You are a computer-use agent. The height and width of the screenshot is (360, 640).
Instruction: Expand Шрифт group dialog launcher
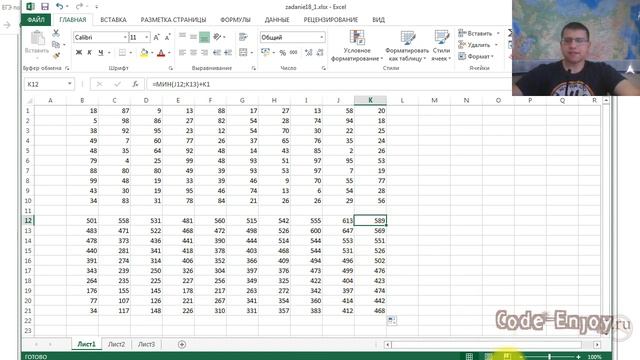click(x=171, y=68)
